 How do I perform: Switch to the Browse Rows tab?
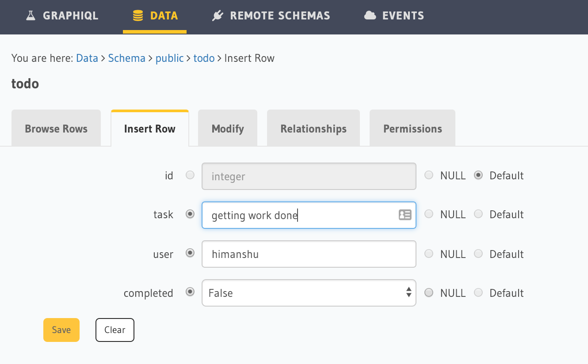click(56, 129)
